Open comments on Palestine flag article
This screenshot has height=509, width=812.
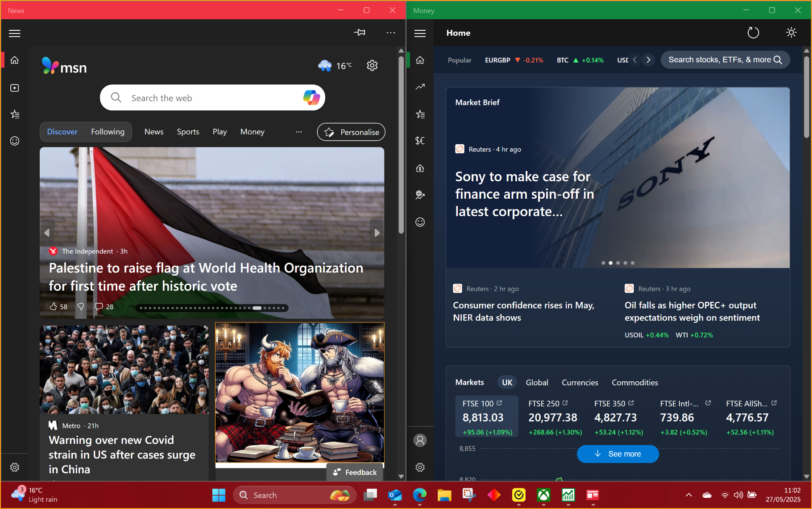coord(104,307)
